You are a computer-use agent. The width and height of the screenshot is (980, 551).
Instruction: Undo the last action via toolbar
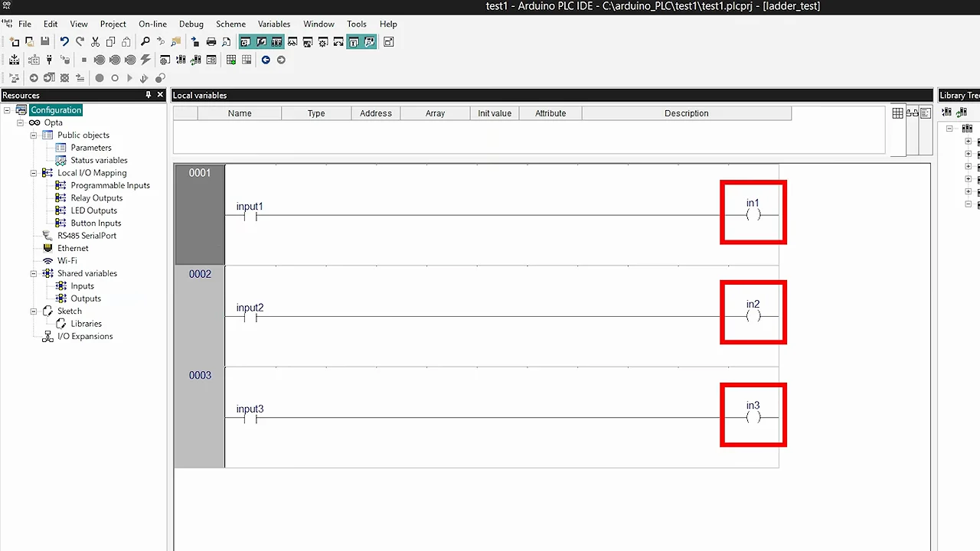(64, 42)
